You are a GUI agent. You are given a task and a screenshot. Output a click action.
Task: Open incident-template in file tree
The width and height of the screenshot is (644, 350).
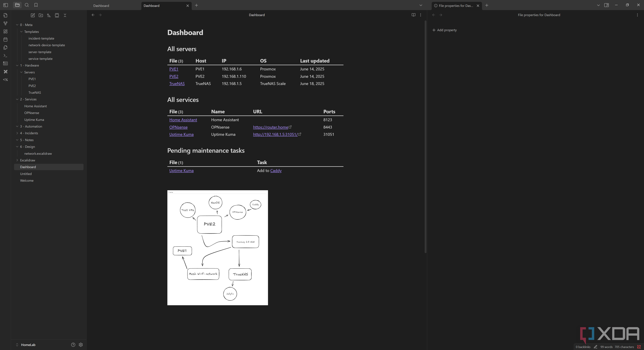tap(41, 39)
